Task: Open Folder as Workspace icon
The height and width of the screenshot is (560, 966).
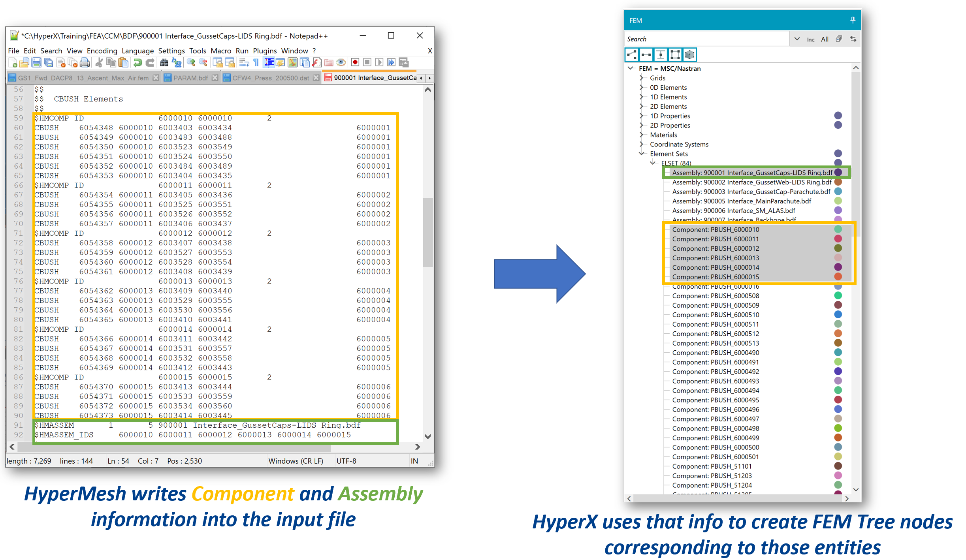Action: [x=329, y=62]
